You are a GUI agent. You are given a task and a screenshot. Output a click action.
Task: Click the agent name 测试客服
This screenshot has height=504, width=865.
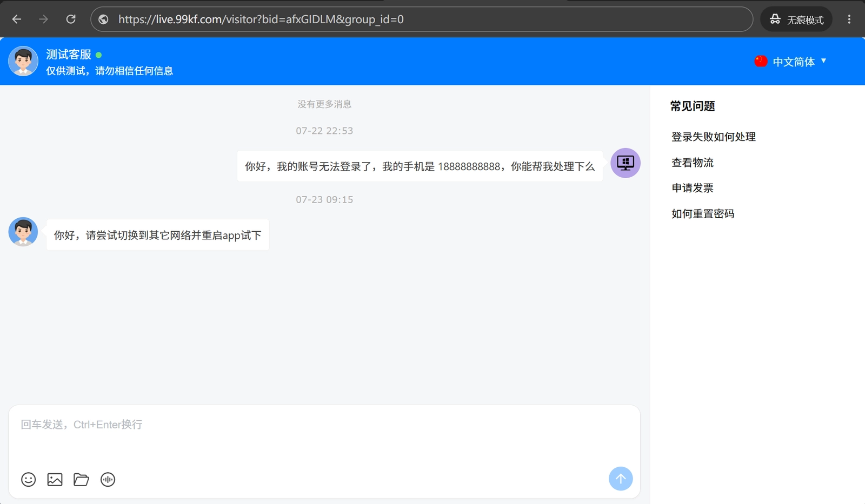pyautogui.click(x=69, y=55)
